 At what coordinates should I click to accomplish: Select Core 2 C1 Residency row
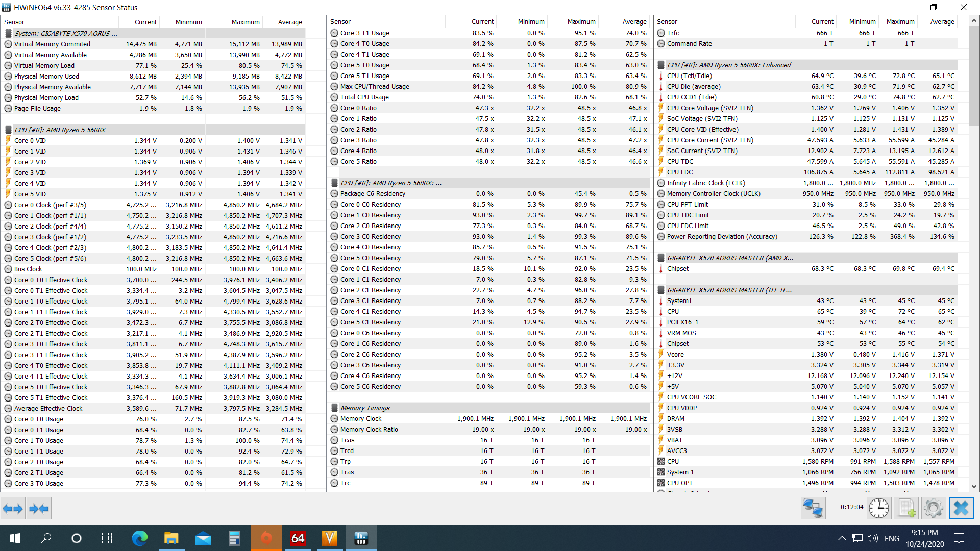pyautogui.click(x=489, y=290)
